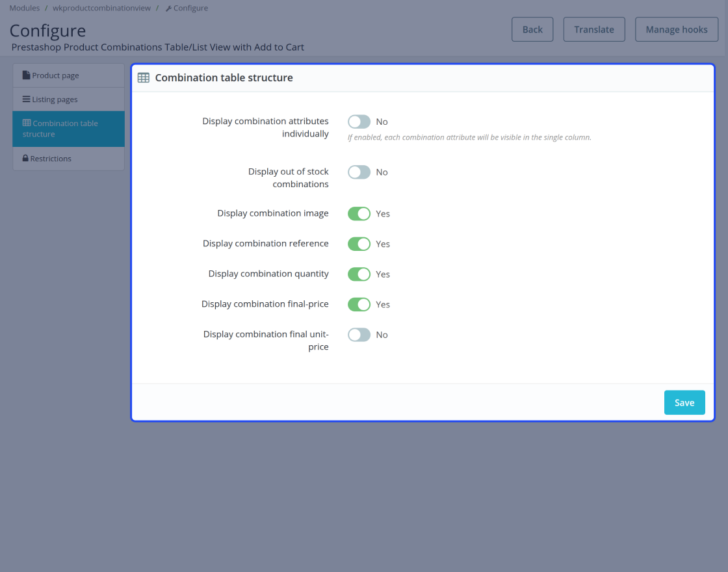Enable Display out of stock combinations
This screenshot has width=728, height=572.
[x=359, y=172]
